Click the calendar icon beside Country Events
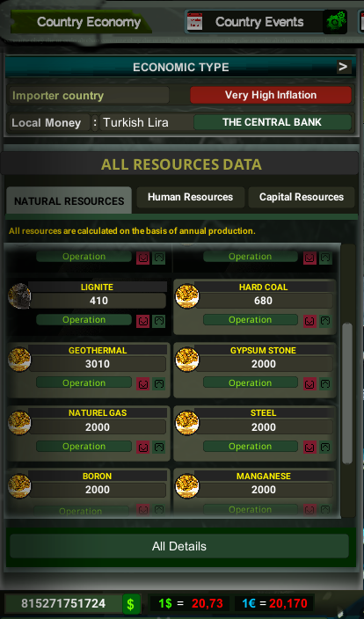 tap(194, 22)
